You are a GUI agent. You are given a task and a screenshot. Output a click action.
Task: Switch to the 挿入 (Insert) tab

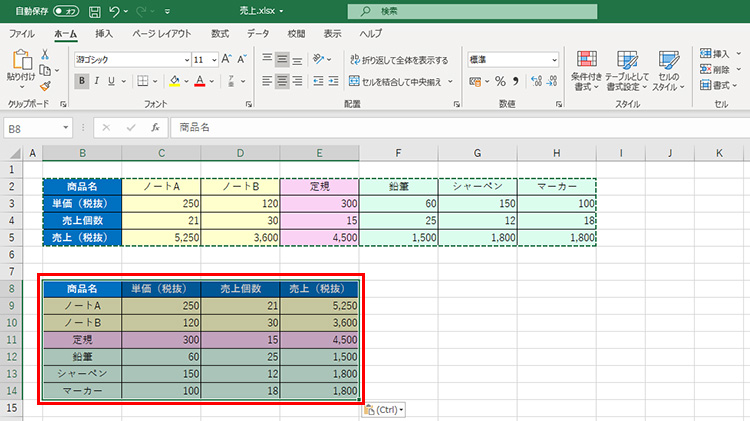pos(104,33)
